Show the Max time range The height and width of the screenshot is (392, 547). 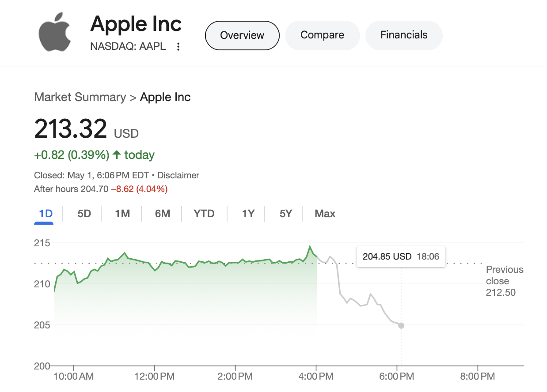[325, 214]
